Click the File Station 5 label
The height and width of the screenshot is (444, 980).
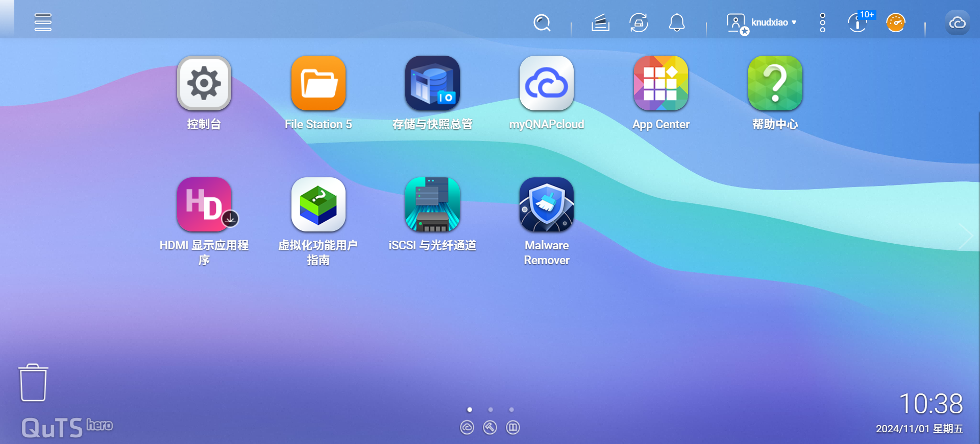pyautogui.click(x=318, y=124)
